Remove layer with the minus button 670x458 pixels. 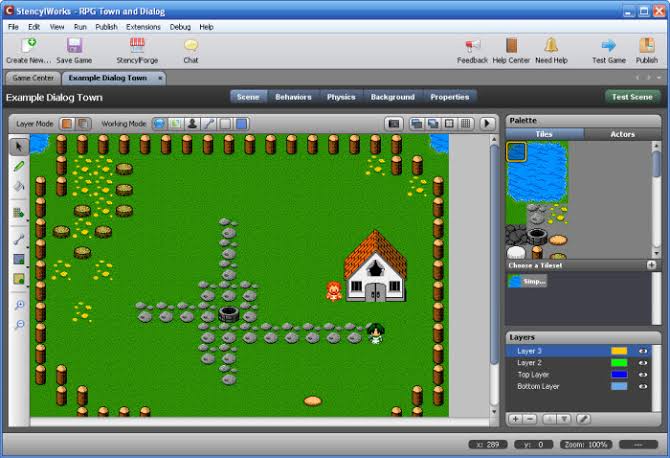click(530, 419)
